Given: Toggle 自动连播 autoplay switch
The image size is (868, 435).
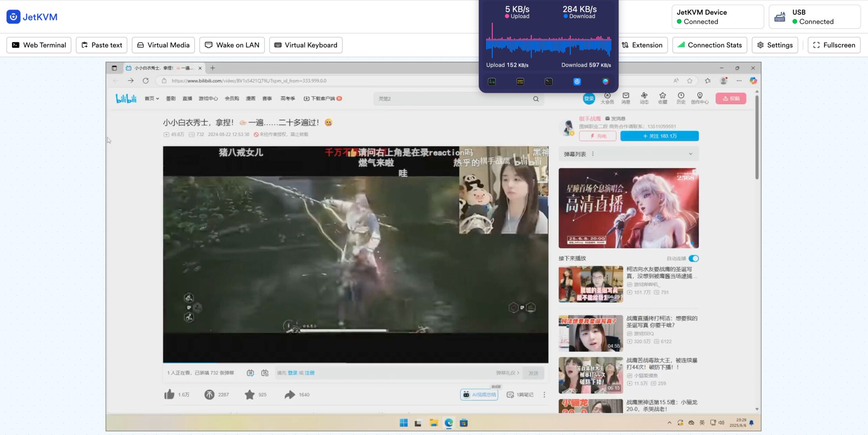Looking at the screenshot, I should click(694, 258).
